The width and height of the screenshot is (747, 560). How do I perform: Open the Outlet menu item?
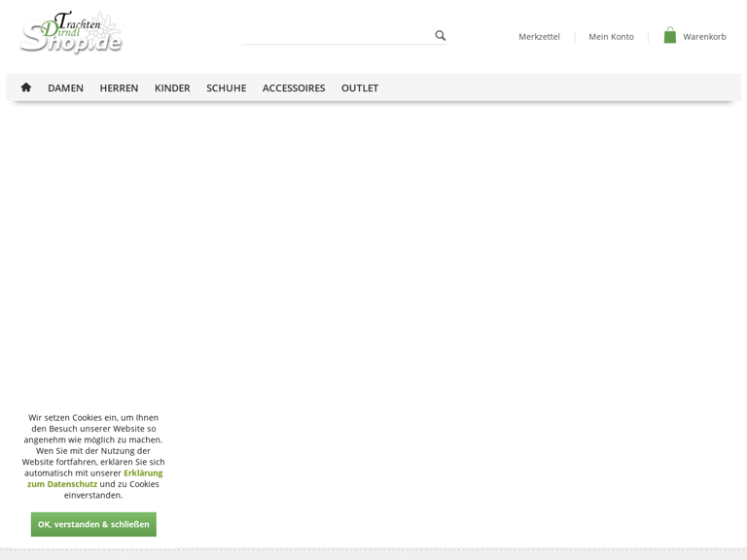point(359,87)
